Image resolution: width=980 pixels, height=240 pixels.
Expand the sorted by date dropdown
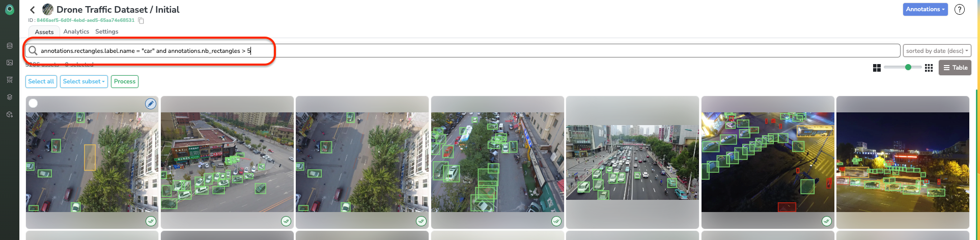pyautogui.click(x=937, y=51)
